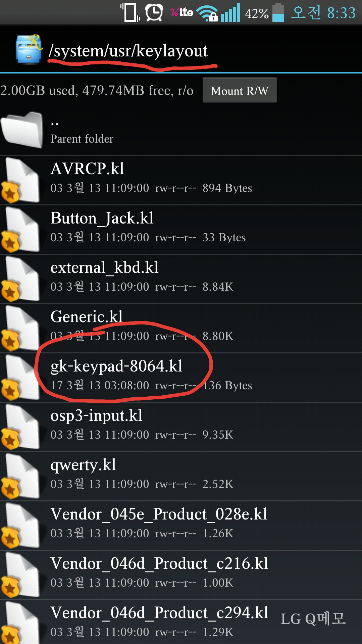Tap the osp3-input.kl file icon
The height and width of the screenshot is (644, 362).
(20, 427)
